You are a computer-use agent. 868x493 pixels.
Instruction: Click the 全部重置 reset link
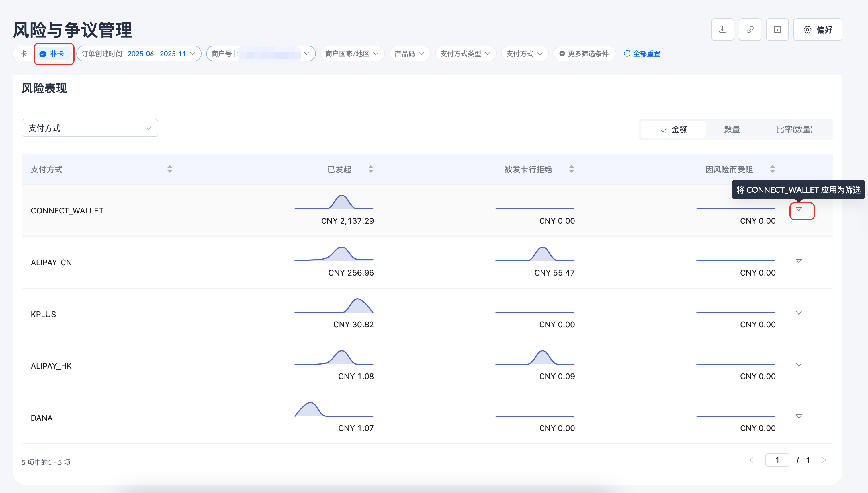point(642,54)
